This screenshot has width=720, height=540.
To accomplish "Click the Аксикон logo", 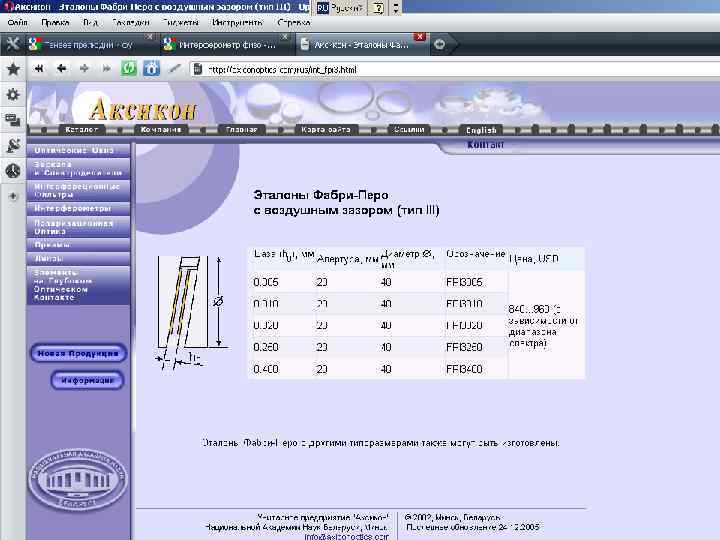I will coord(143,109).
